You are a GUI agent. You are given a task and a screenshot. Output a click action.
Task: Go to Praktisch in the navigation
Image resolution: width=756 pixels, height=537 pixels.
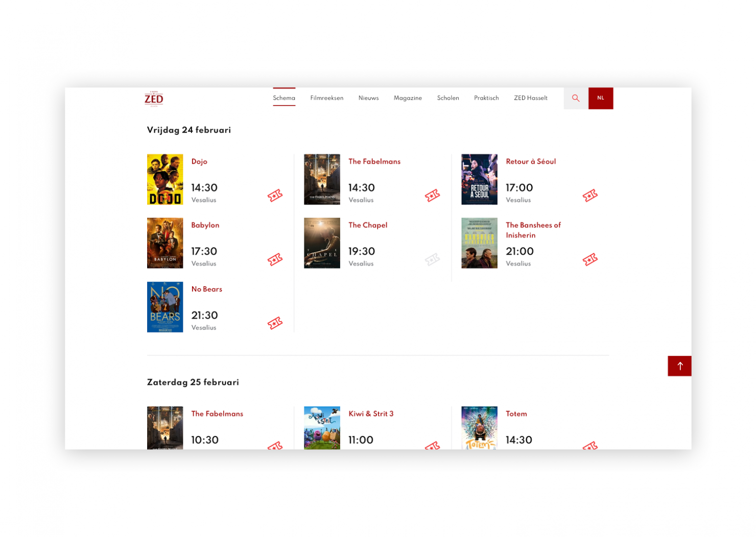coord(486,98)
